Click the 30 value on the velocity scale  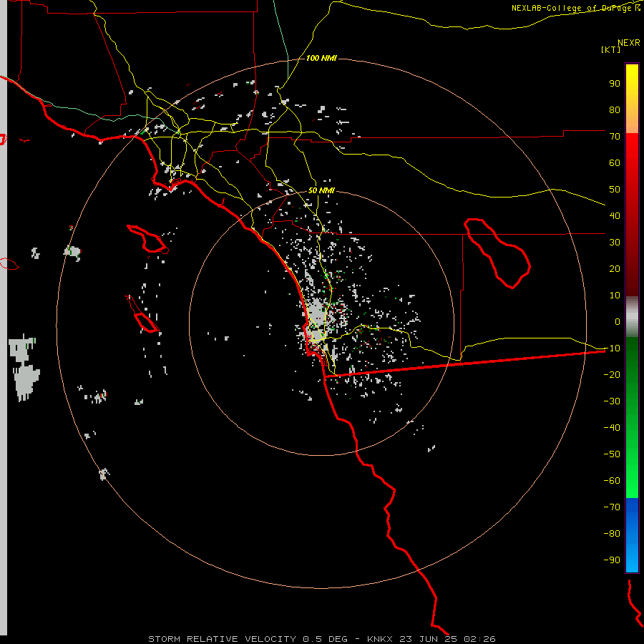(615, 243)
